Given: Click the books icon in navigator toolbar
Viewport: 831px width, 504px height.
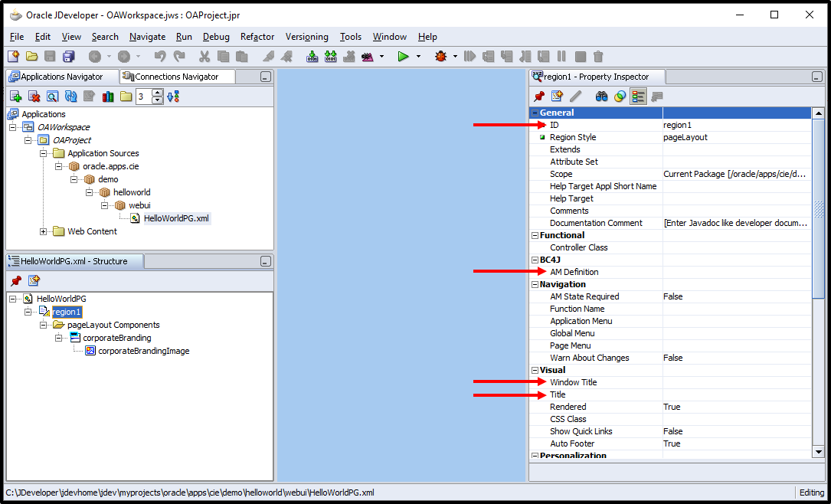Looking at the screenshot, I should coord(108,97).
